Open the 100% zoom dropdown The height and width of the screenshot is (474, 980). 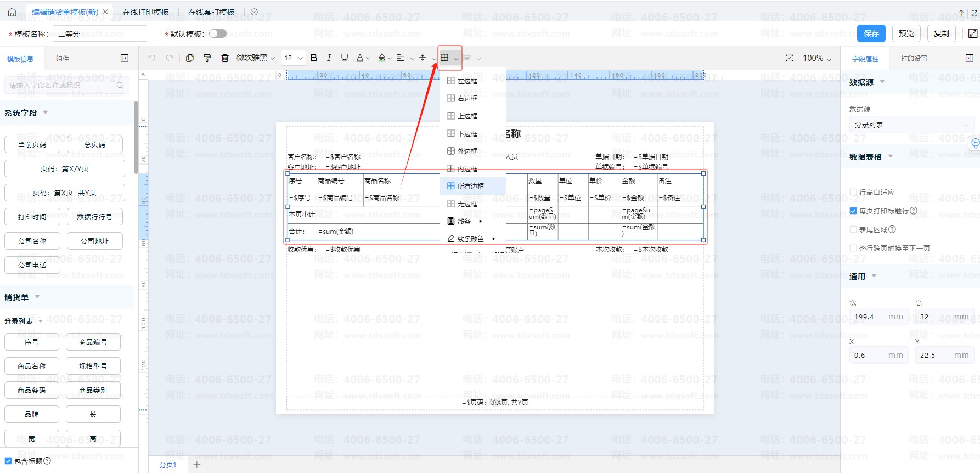point(817,58)
